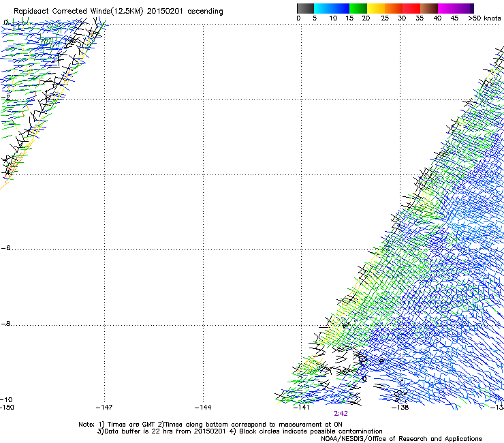This screenshot has width=504, height=443.
Task: Click the legend tick label '25'
Action: click(385, 18)
